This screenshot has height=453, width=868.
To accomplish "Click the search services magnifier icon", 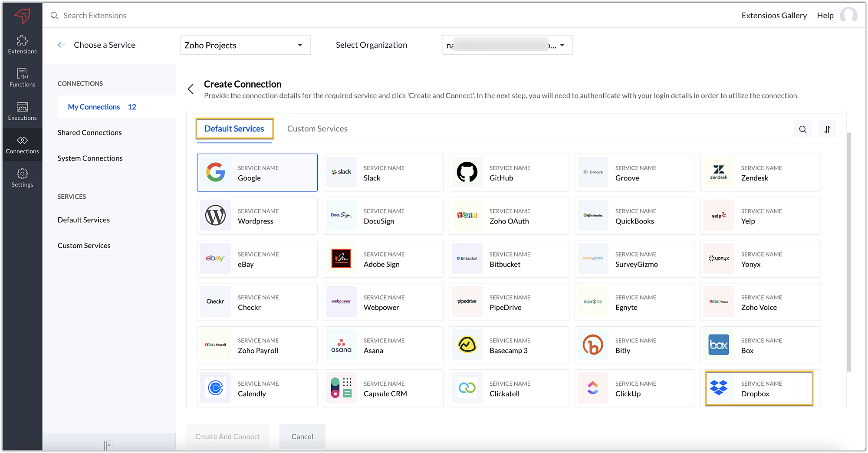I will (x=802, y=129).
